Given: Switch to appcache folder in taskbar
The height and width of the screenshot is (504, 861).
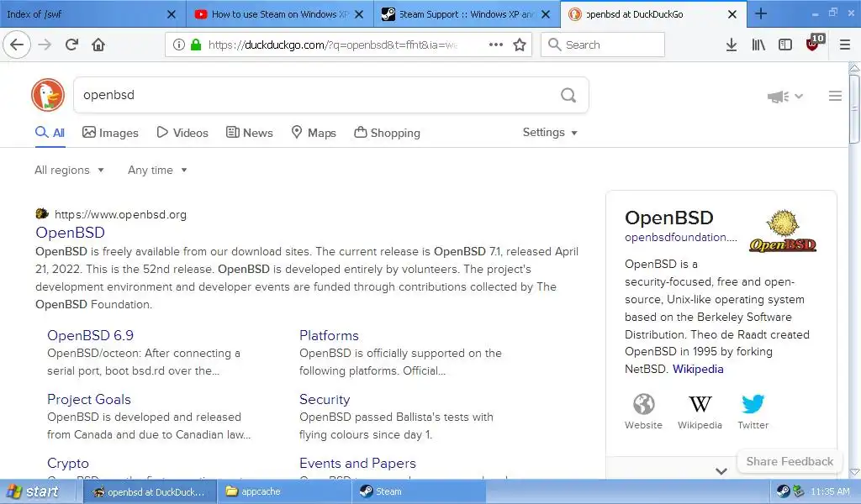Looking at the screenshot, I should coord(283,491).
